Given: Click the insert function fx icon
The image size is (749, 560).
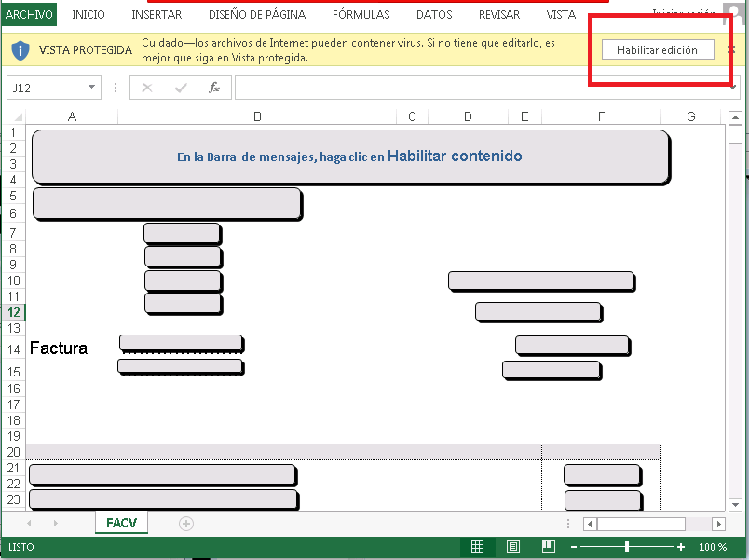Looking at the screenshot, I should coord(213,88).
